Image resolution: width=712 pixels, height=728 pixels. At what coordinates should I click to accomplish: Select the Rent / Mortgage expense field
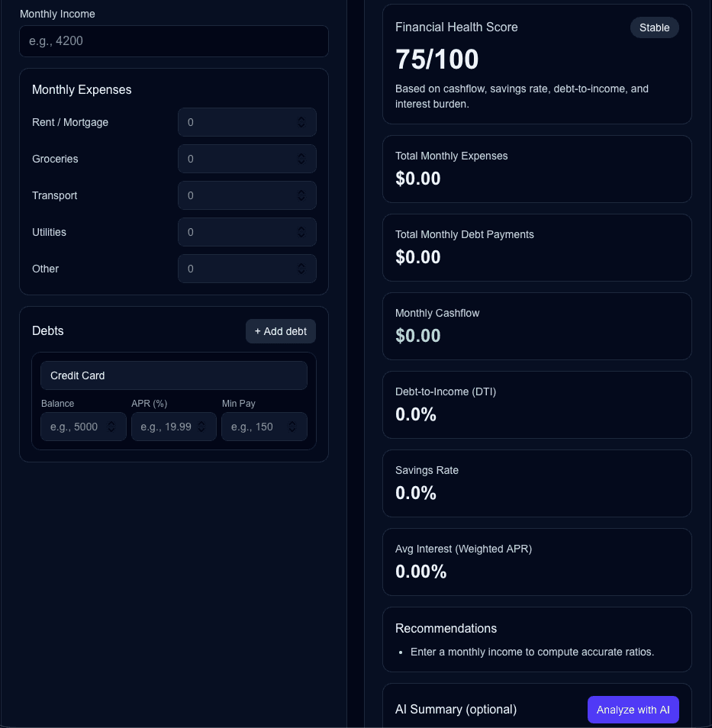point(237,122)
